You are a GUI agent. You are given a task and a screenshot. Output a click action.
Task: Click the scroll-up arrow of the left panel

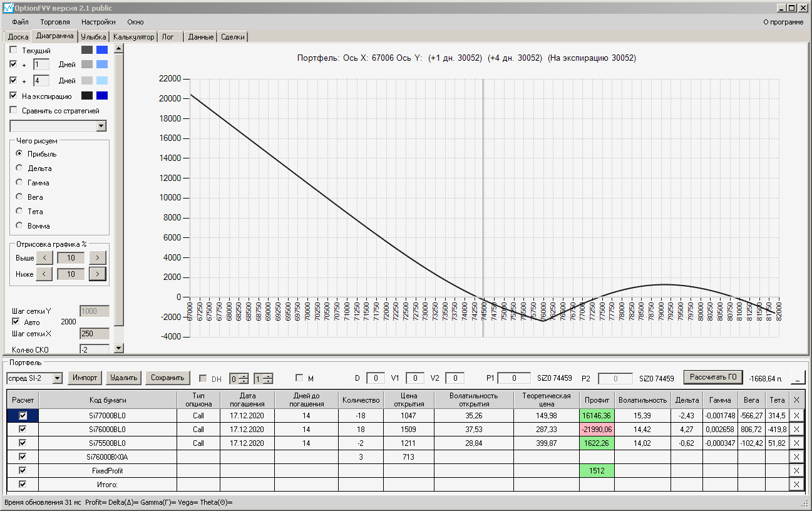[x=119, y=48]
